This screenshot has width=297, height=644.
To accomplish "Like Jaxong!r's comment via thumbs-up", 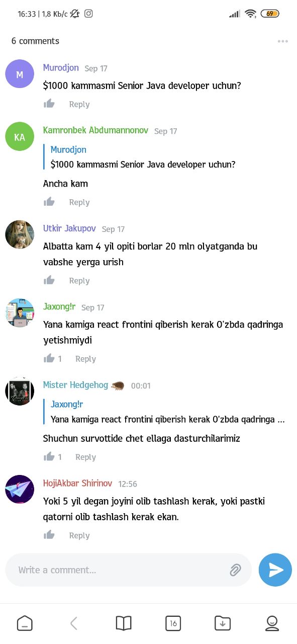I will [49, 358].
